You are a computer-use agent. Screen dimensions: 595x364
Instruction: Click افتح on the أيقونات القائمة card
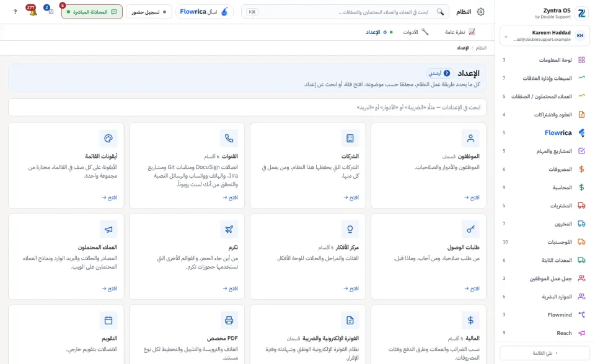tap(109, 197)
